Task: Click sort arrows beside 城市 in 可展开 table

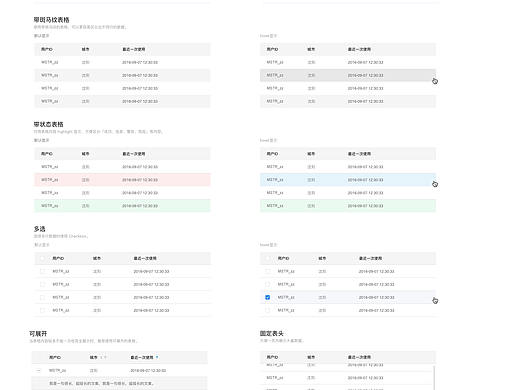Action: coord(104,357)
